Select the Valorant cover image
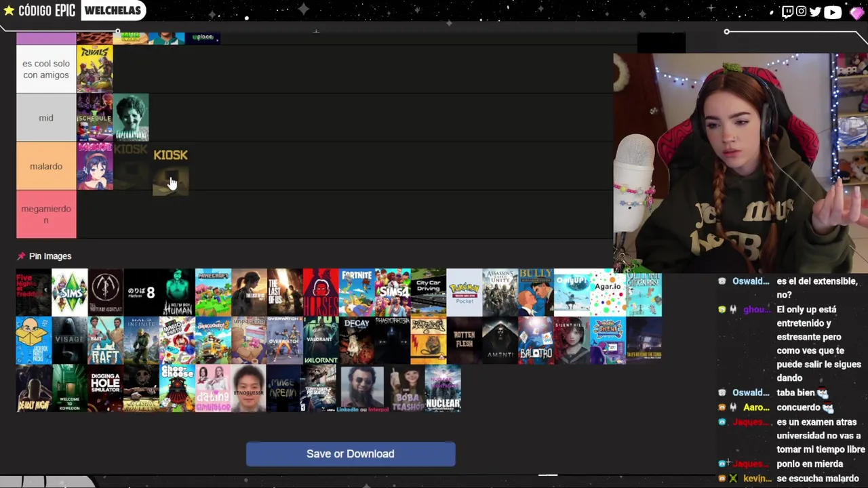The width and height of the screenshot is (868, 488). click(321, 341)
